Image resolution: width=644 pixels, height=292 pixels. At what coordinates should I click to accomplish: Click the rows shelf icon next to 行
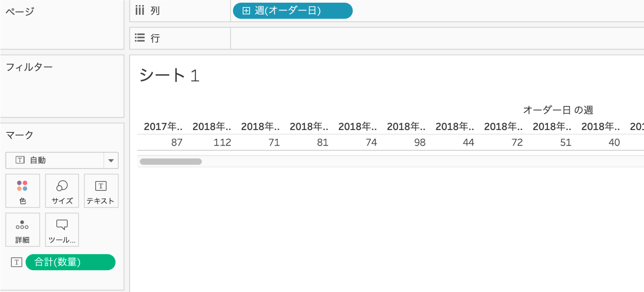(140, 38)
